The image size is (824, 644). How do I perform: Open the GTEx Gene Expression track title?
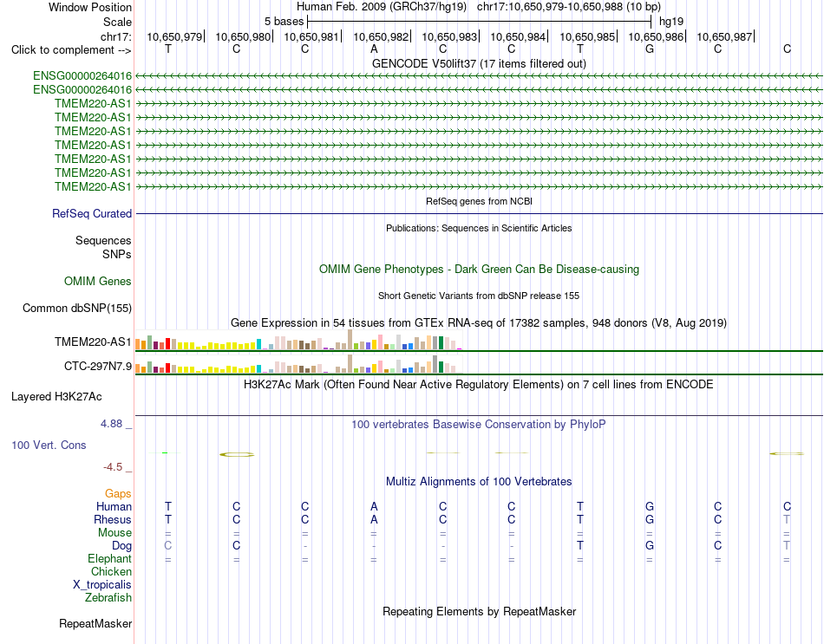[479, 323]
